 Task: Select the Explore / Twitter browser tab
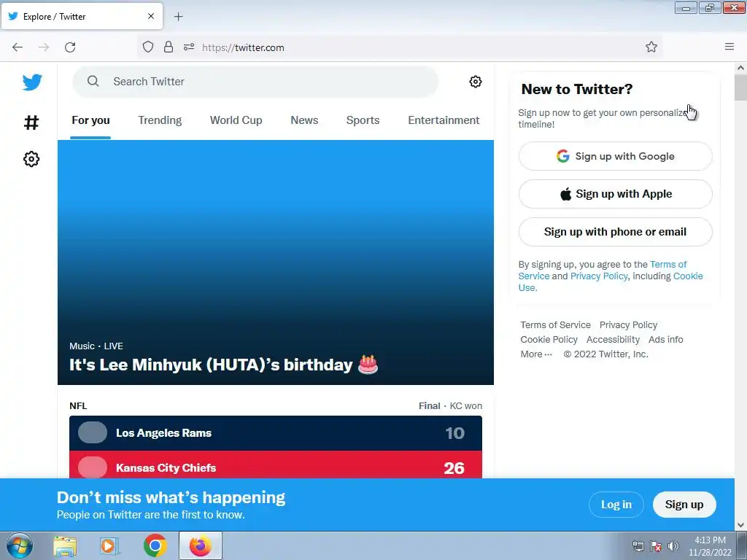[x=82, y=16]
